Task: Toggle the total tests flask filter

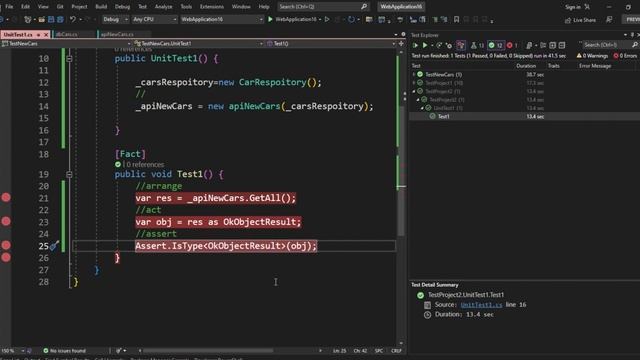Action: click(477, 45)
